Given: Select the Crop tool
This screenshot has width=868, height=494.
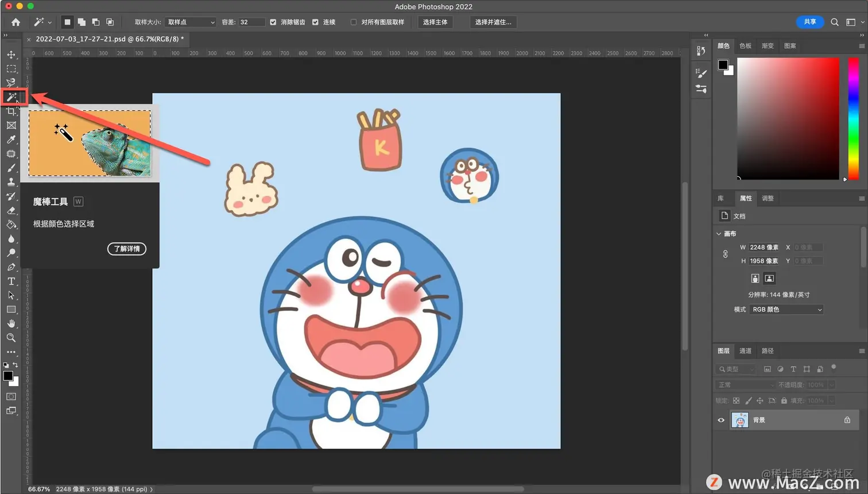Looking at the screenshot, I should point(11,111).
